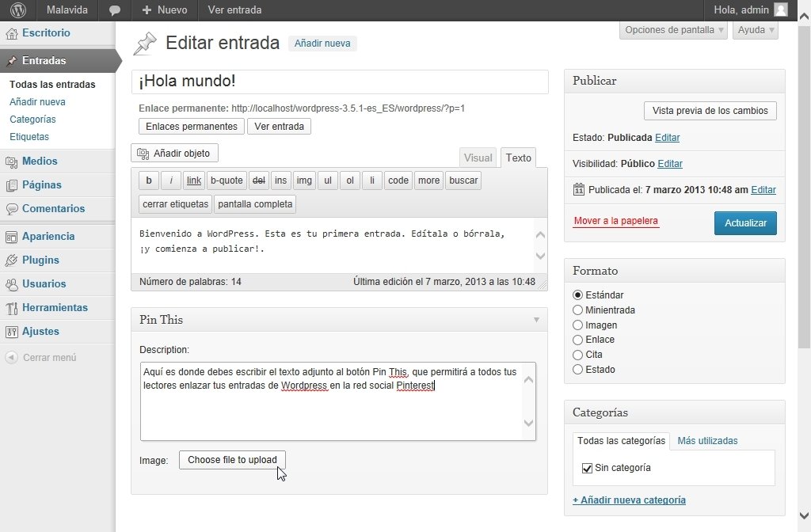The width and height of the screenshot is (811, 532).
Task: Open Etiquetas submenu item
Action: (29, 137)
